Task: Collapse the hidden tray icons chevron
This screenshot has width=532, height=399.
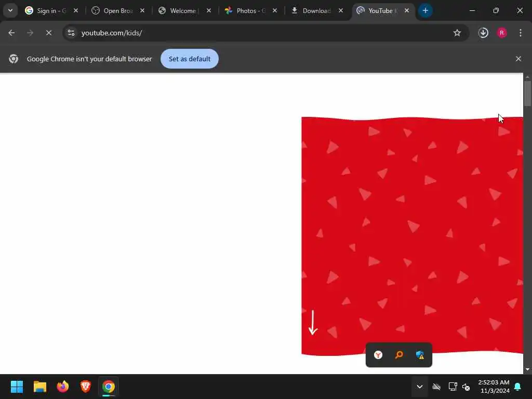Action: [420, 387]
